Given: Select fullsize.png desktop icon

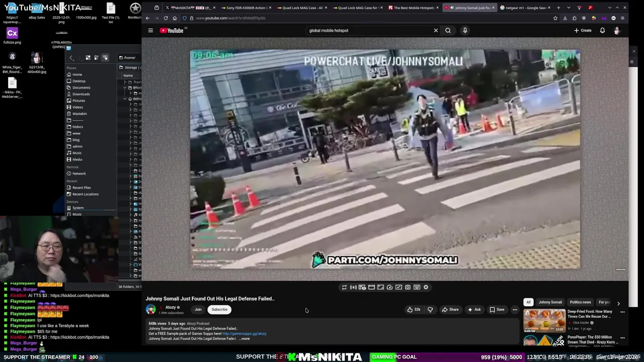Looking at the screenshot, I should pos(12,36).
